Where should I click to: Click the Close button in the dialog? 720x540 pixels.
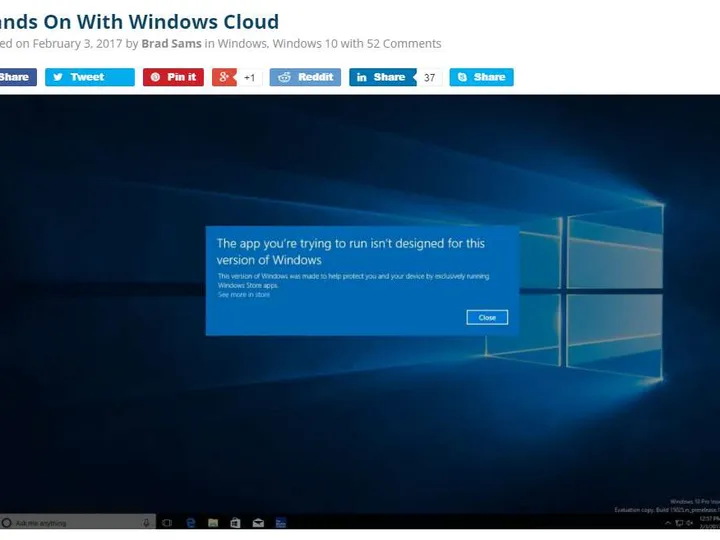487,317
